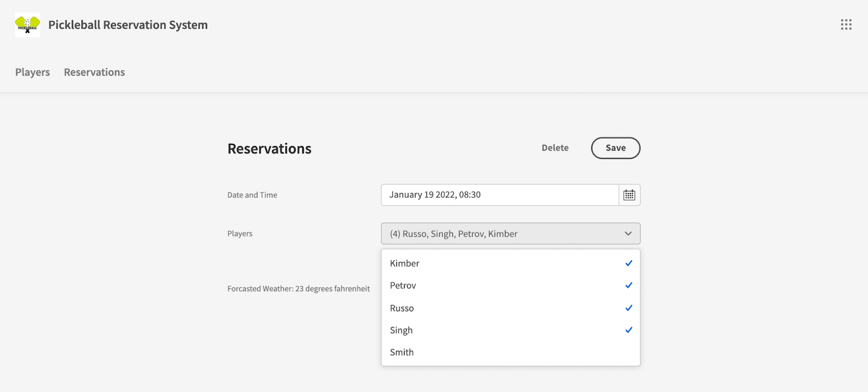The width and height of the screenshot is (868, 392).
Task: Go to the Players tab
Action: (x=33, y=72)
